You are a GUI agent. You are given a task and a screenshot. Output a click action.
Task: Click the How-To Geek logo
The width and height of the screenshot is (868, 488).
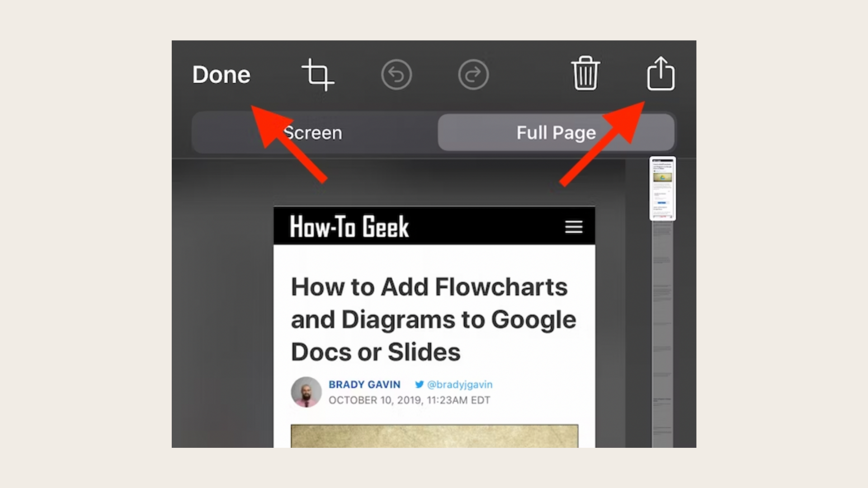(x=349, y=226)
